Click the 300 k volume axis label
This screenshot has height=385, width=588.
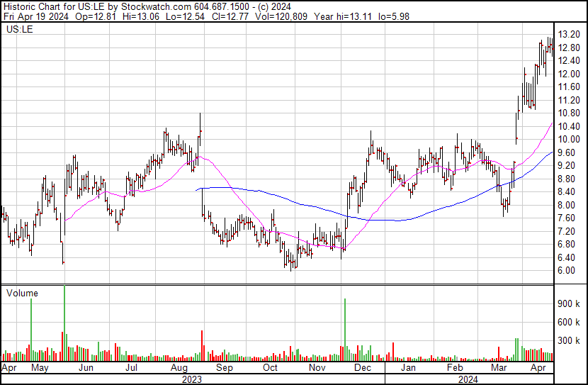(569, 340)
